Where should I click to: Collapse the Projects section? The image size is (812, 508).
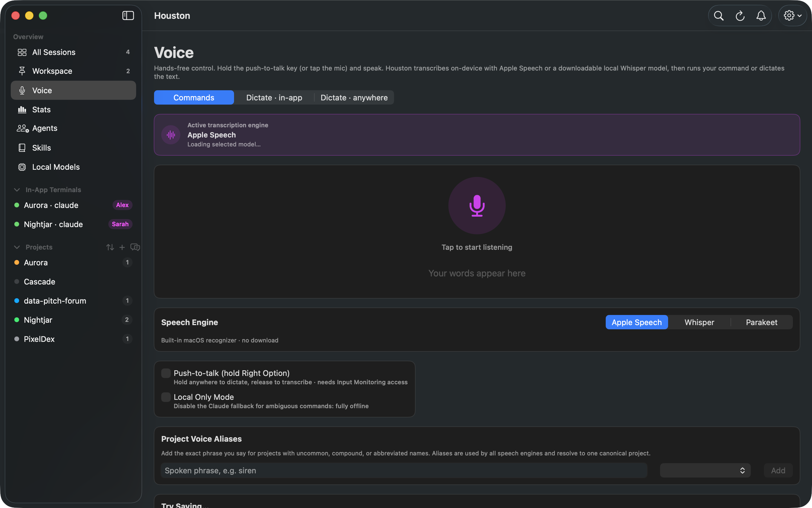17,247
